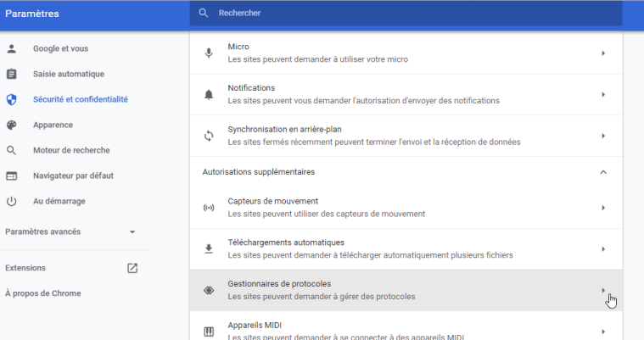Click the microphone icon next to Micro

(209, 53)
